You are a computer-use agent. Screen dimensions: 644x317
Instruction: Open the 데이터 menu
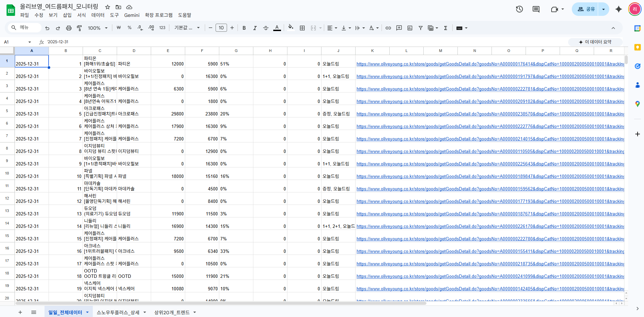tap(98, 15)
